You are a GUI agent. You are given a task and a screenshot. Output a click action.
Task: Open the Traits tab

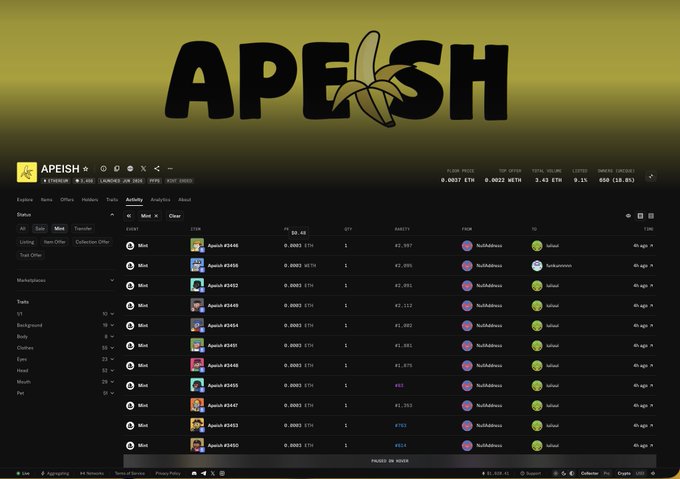pyautogui.click(x=112, y=200)
